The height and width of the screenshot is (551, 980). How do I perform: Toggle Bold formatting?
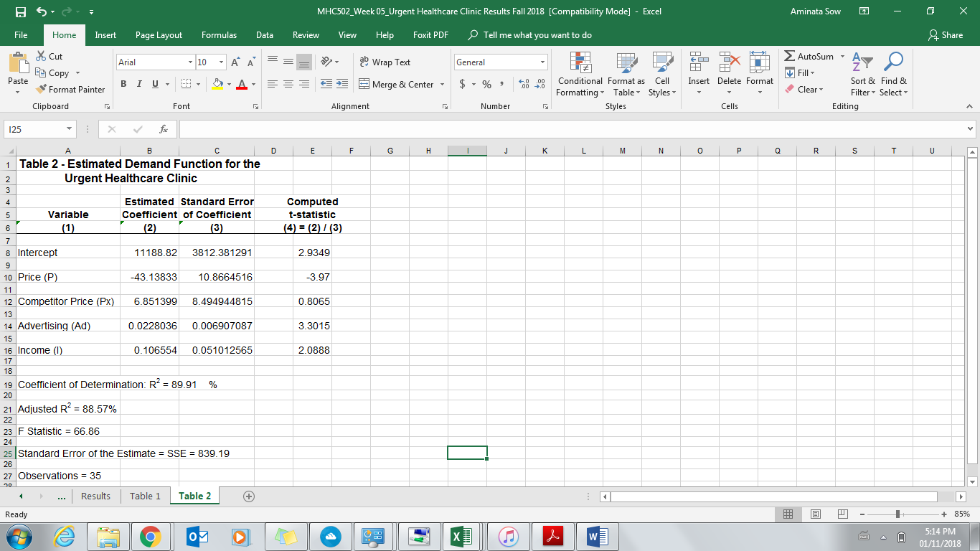click(x=124, y=85)
